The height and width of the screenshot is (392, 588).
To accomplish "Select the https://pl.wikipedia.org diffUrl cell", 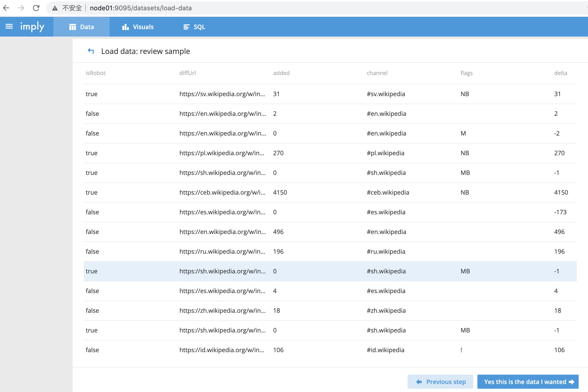I will click(222, 153).
